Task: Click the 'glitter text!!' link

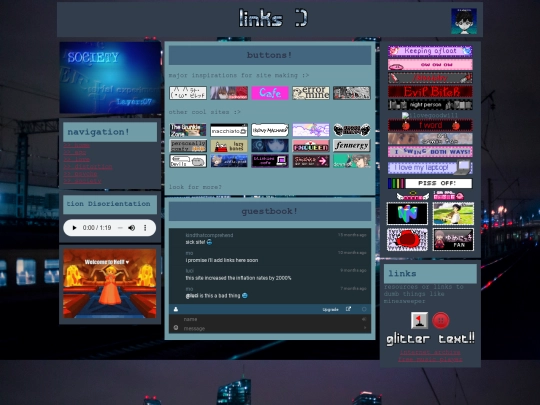Action: (430, 339)
